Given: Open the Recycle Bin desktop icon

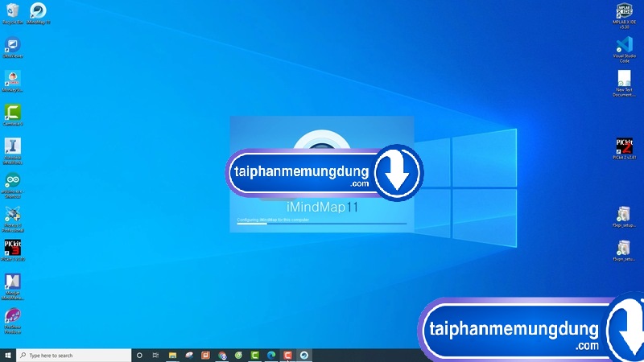Looking at the screenshot, I should [12, 14].
